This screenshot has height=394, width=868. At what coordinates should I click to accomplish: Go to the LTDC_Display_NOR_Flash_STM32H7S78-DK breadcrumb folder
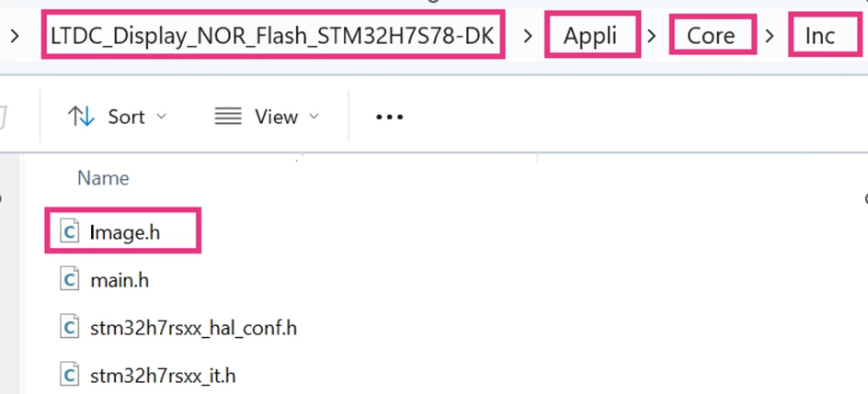tap(272, 36)
